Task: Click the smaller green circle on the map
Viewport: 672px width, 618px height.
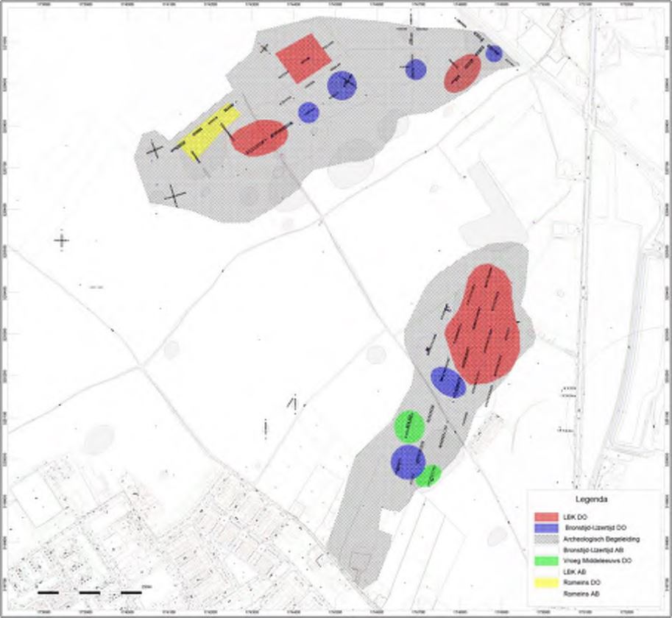Action: pos(428,475)
